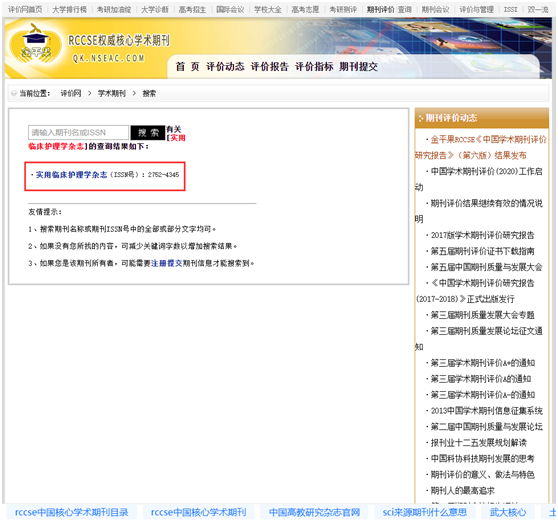Open 第二届中国期刊质量与发展论坛 link
The image size is (558, 522).
click(487, 427)
